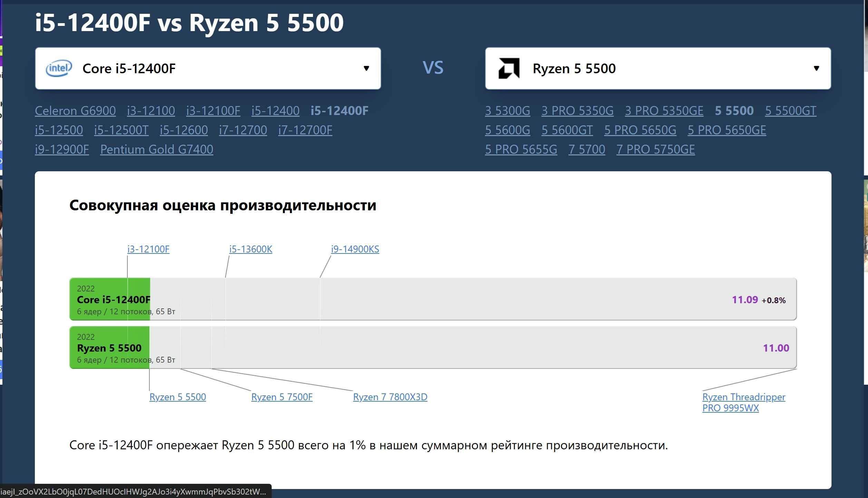Open the Ryzen 5 5500 processor dropdown
This screenshot has height=498, width=868.
click(658, 68)
